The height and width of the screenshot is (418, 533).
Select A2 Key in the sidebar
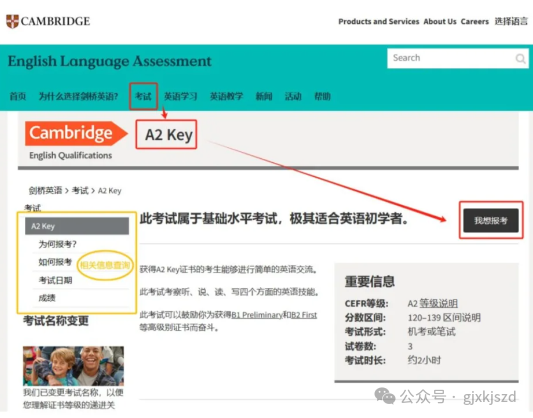tap(77, 226)
